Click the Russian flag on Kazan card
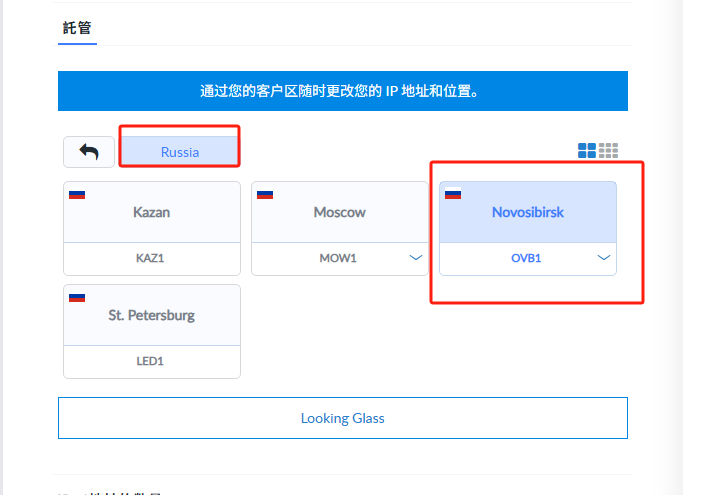 pyautogui.click(x=77, y=195)
